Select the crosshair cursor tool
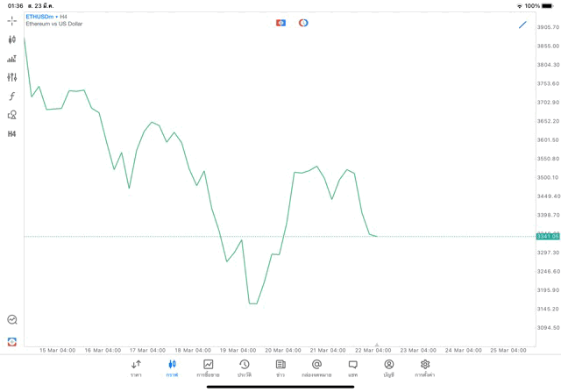This screenshot has height=392, width=561. [x=11, y=20]
